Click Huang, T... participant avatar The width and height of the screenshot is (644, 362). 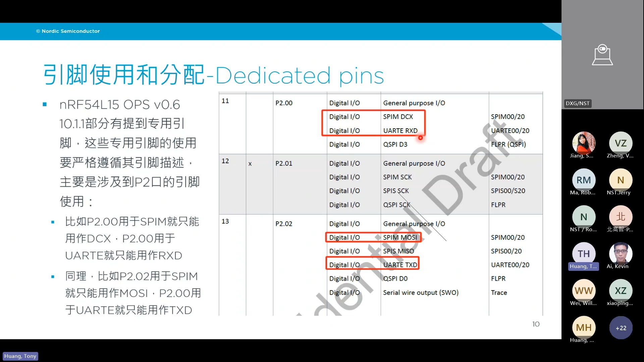(x=583, y=253)
